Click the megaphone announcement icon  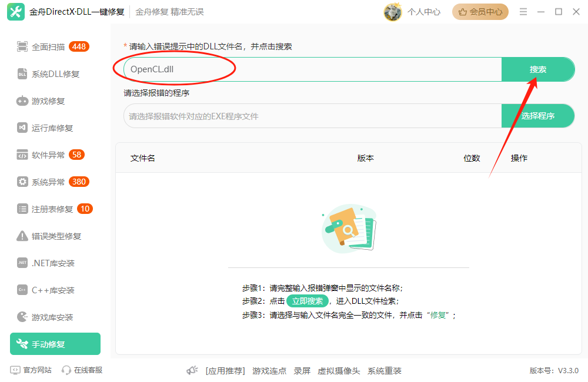(192, 370)
